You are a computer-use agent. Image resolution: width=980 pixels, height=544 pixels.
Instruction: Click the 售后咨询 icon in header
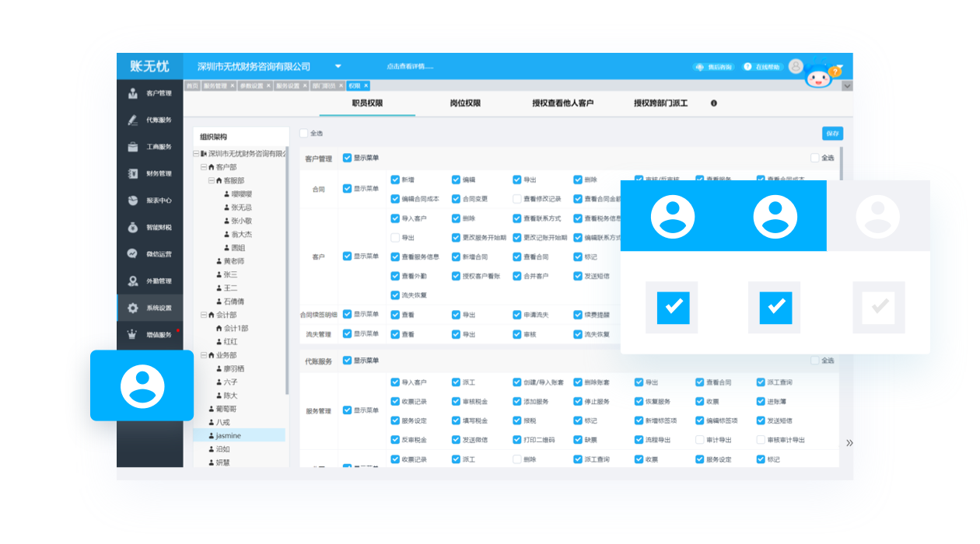pyautogui.click(x=699, y=68)
